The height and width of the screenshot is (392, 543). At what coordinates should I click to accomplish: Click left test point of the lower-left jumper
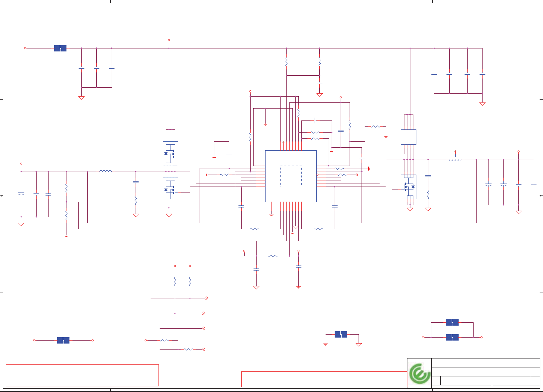[34, 340]
